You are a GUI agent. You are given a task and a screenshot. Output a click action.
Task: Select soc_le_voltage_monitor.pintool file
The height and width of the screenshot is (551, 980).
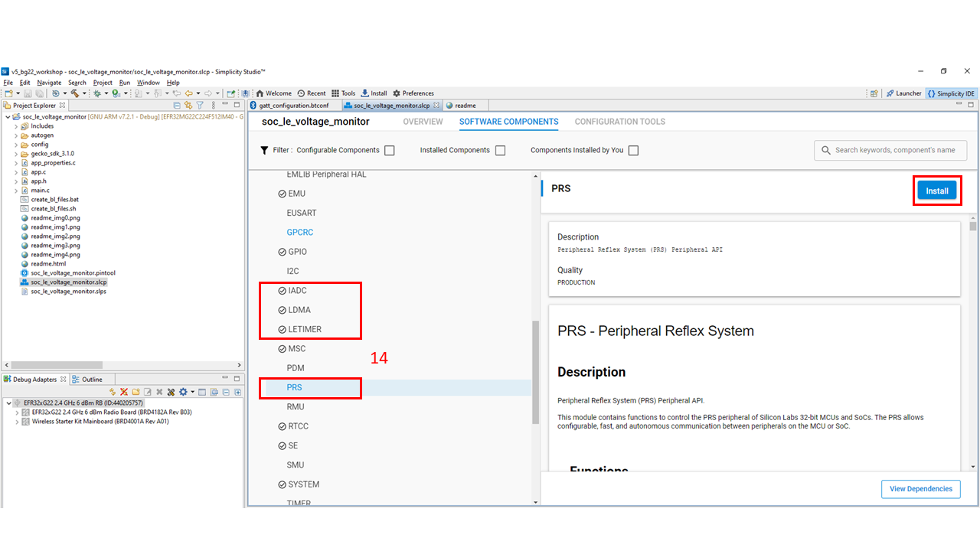coord(73,273)
